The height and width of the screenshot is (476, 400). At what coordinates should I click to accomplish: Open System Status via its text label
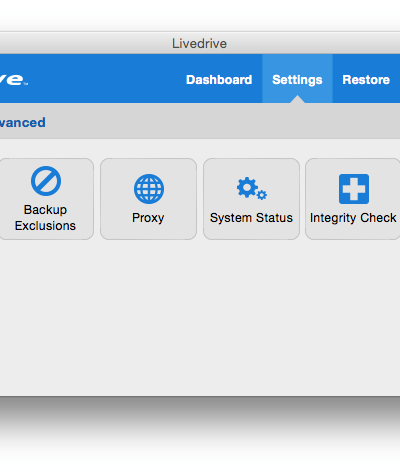[251, 218]
